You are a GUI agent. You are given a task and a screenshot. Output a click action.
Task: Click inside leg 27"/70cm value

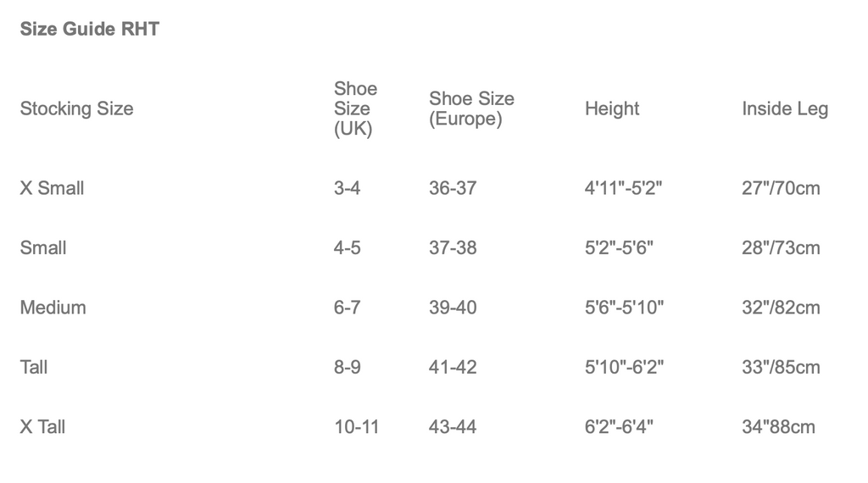click(781, 188)
